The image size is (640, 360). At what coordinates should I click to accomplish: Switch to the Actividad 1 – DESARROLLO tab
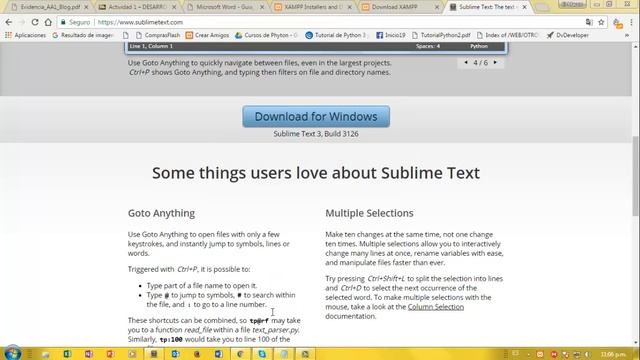click(x=138, y=7)
